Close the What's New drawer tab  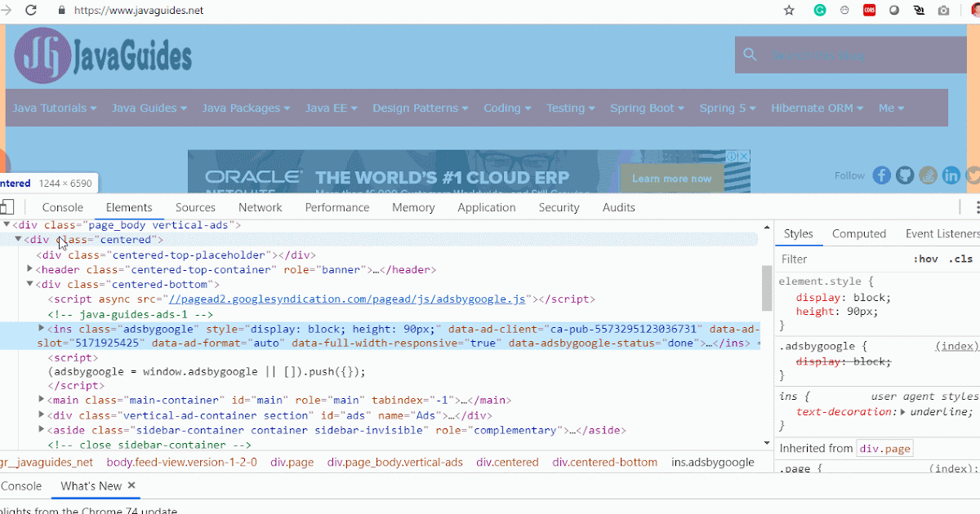[x=131, y=485]
